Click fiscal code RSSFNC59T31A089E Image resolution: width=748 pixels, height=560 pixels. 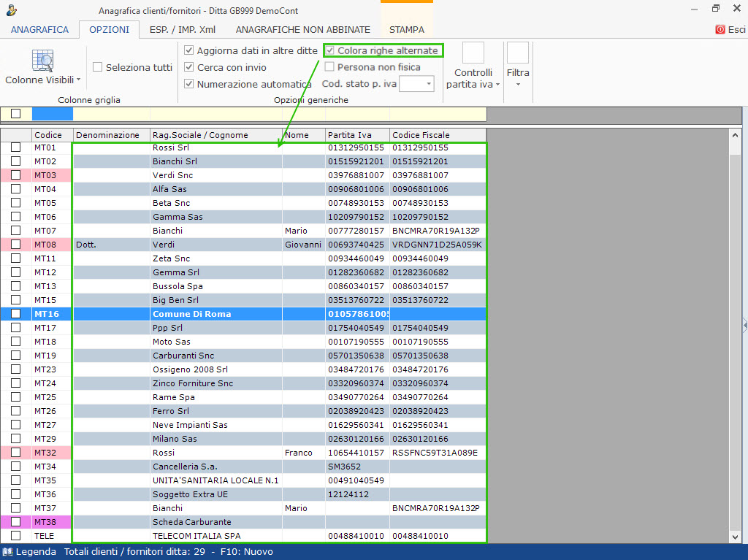point(435,453)
